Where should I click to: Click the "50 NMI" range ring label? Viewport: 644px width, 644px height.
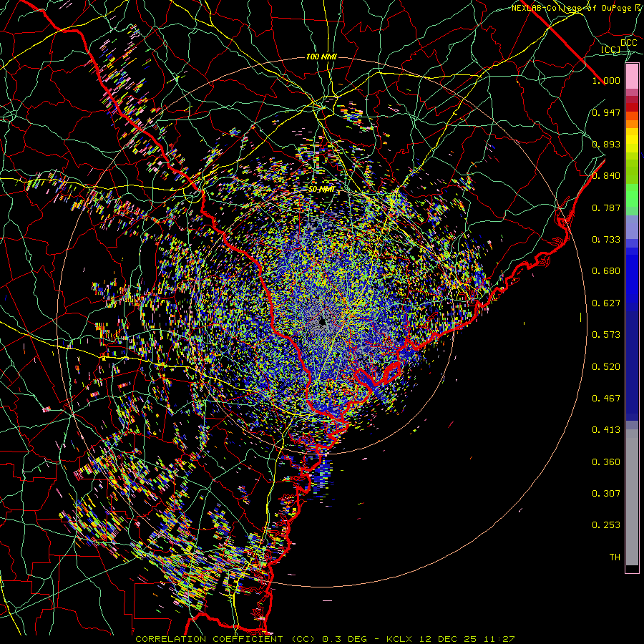pos(321,190)
